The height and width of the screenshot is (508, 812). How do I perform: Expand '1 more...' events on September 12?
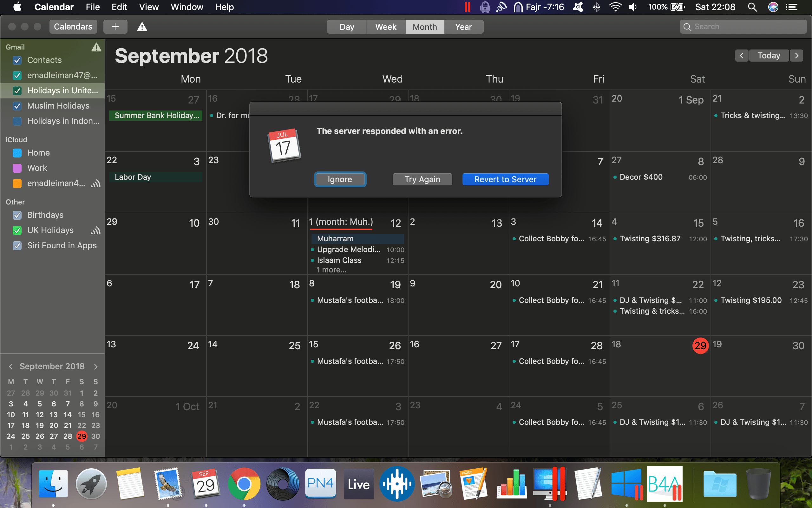(331, 270)
